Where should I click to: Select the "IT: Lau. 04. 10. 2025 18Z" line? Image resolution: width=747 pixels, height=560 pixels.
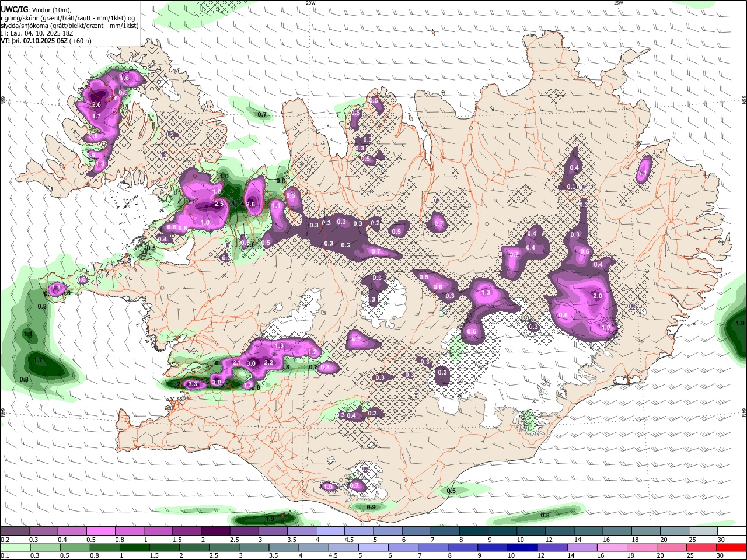click(x=37, y=33)
